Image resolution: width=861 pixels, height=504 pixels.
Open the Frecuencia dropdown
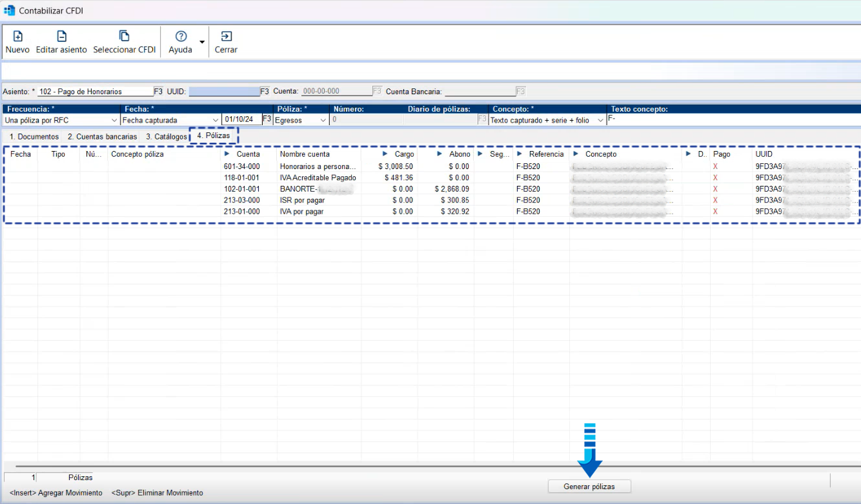pyautogui.click(x=114, y=121)
